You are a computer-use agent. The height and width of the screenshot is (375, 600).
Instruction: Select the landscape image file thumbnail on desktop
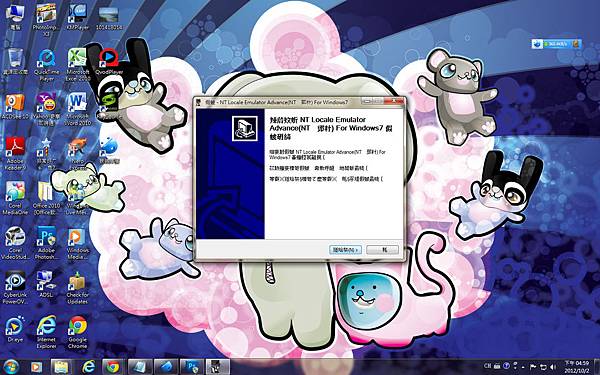pyautogui.click(x=109, y=18)
